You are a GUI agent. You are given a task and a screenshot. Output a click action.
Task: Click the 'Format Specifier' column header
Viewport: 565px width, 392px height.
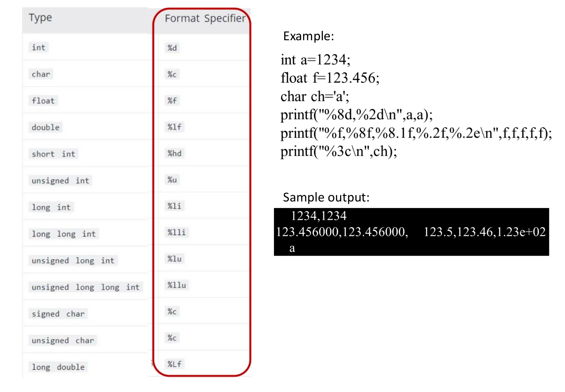205,18
